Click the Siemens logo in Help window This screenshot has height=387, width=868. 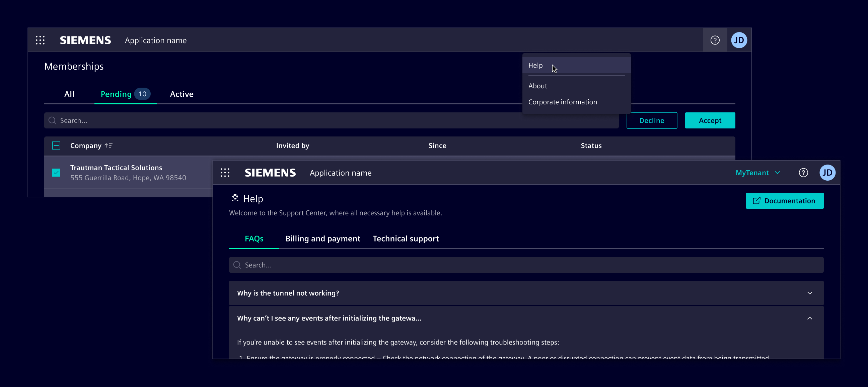(270, 173)
